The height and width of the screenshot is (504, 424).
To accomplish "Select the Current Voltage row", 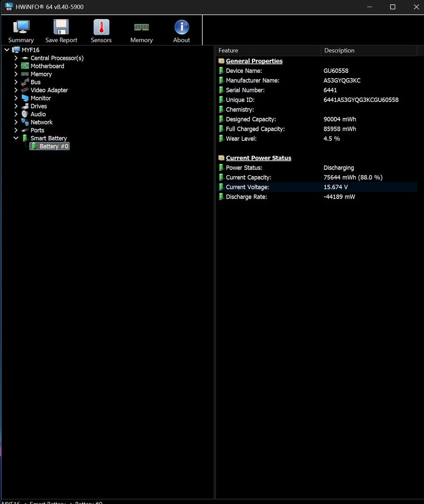I will 316,187.
